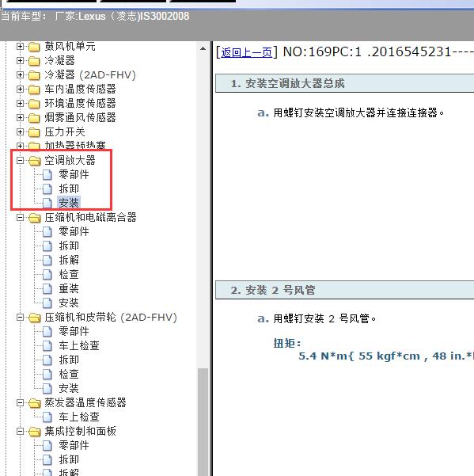Viewport: 474px width, 476px height.
Task: Open 检查 under 压缩机和皮带轮 (2AD-FHV)
Action: (x=69, y=374)
